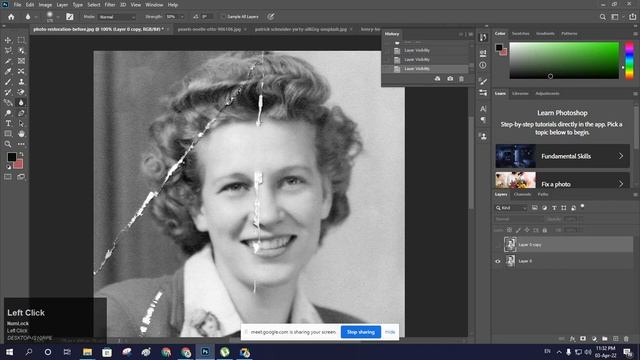Open the Paragraph panel icon in dock

483,120
